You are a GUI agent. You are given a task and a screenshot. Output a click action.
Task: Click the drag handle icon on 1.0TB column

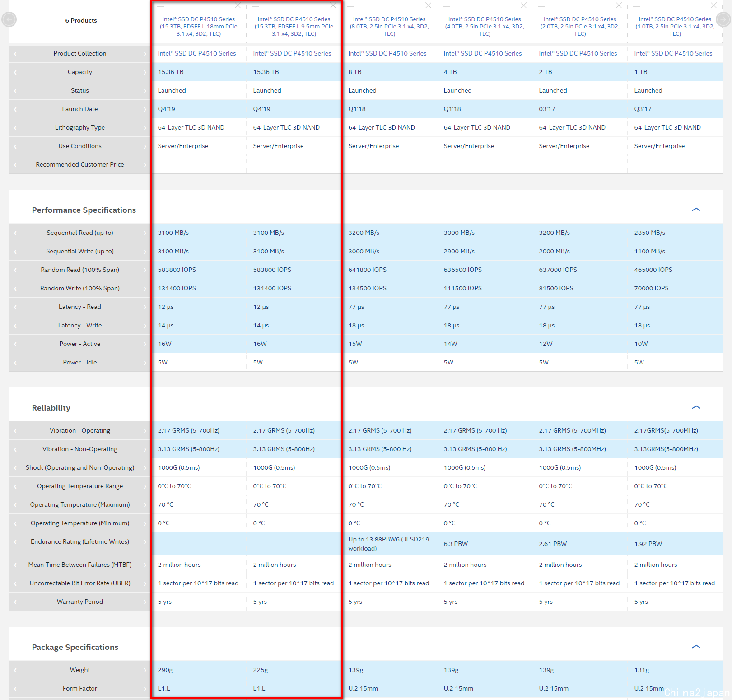coord(637,6)
